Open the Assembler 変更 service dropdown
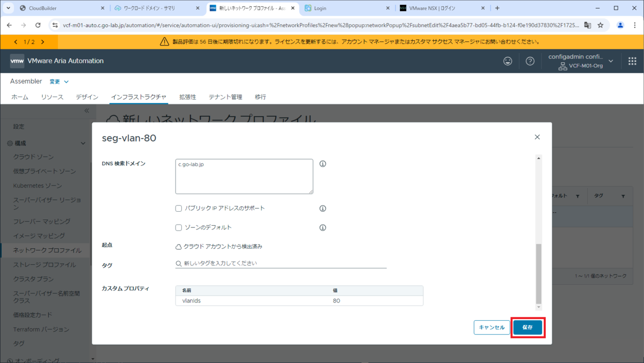Screen dimensions: 644x363 pos(59,82)
